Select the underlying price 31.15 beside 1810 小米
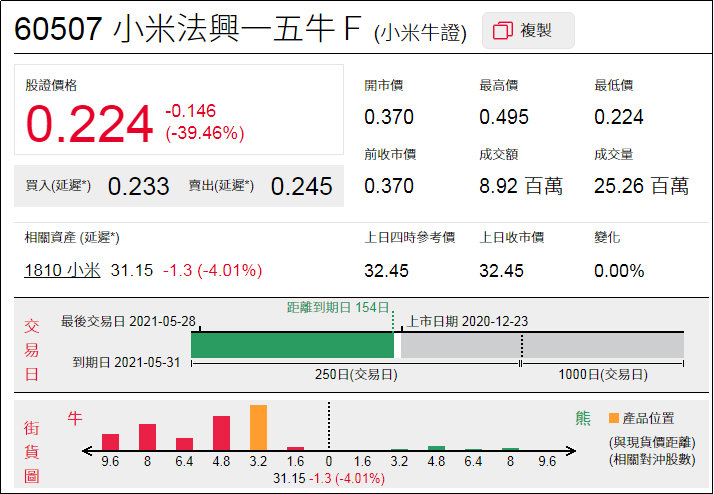This screenshot has height=494, width=714. coord(132,270)
